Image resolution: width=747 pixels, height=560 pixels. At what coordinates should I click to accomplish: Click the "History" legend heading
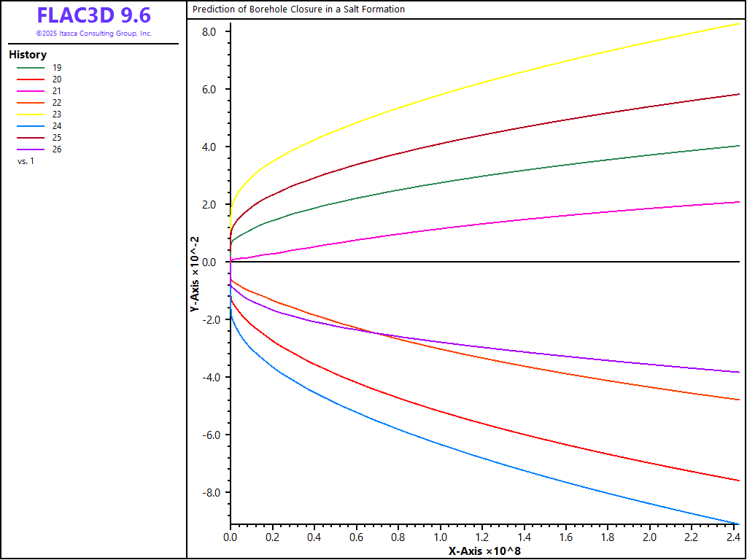coord(28,55)
